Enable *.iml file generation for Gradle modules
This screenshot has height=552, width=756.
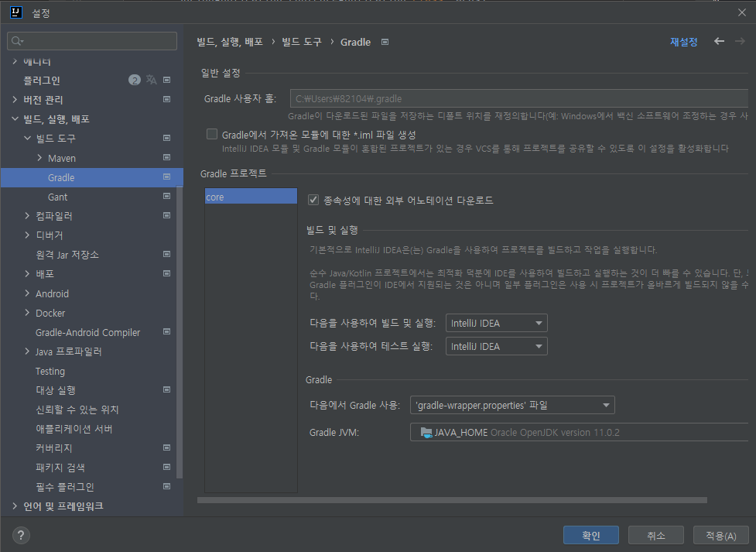(x=212, y=134)
